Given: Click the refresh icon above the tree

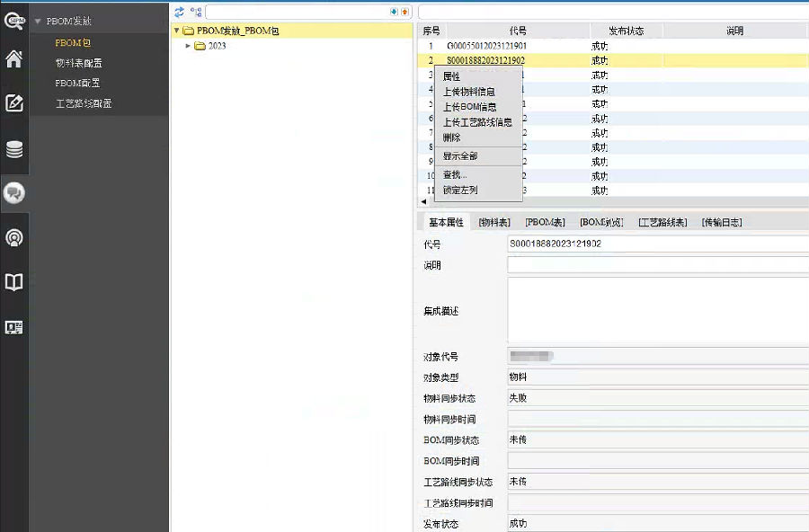Looking at the screenshot, I should coord(179,12).
